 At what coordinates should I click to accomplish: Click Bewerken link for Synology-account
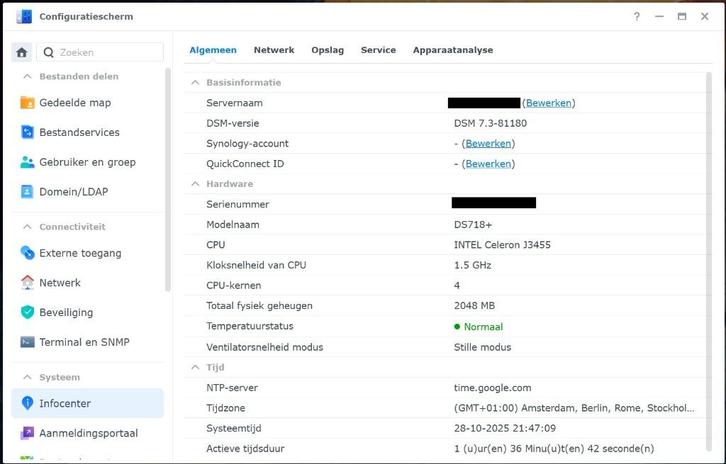pos(488,144)
